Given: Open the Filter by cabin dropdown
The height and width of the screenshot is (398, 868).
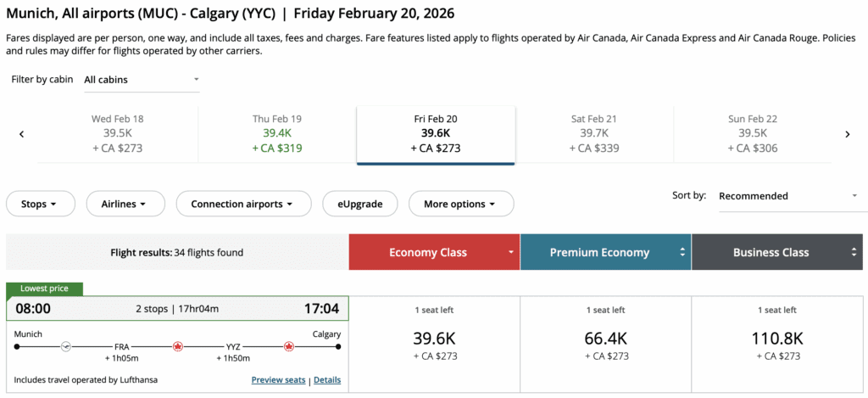Looking at the screenshot, I should [x=142, y=80].
